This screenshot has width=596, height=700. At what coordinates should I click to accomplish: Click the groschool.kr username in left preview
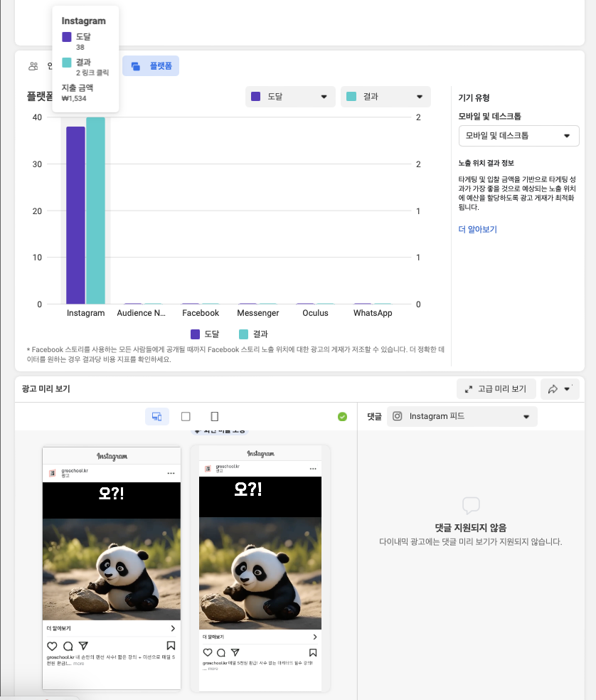[75, 470]
